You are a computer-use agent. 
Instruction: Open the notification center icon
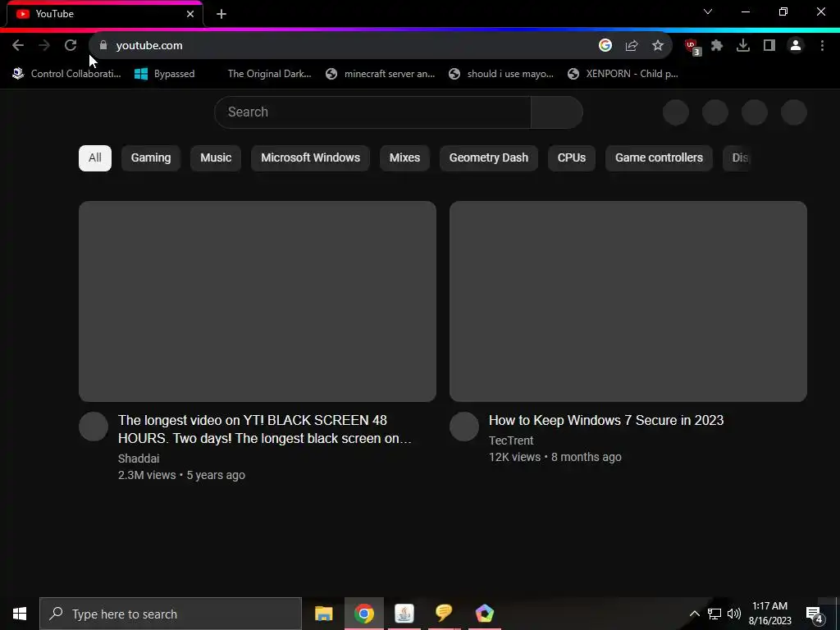tap(815, 614)
